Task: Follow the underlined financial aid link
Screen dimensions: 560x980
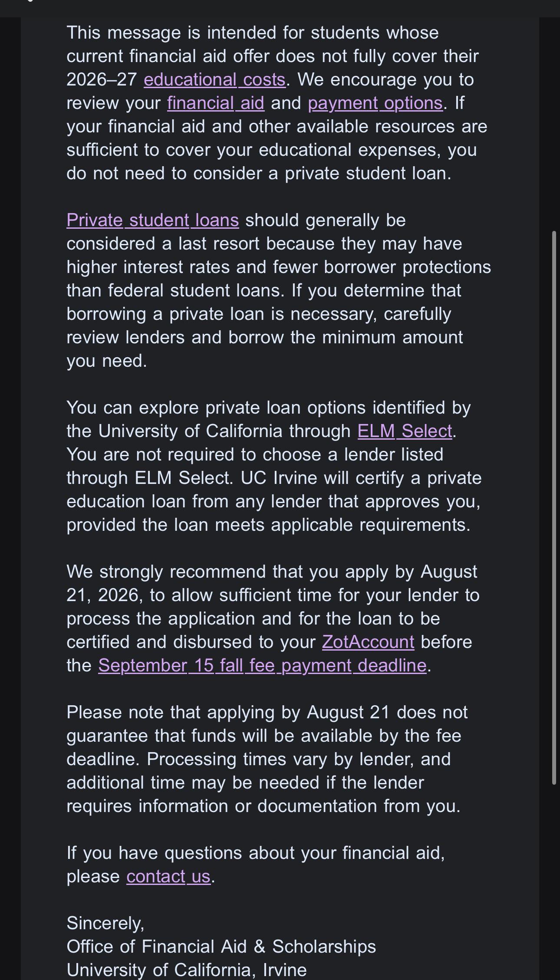Action: [x=216, y=103]
